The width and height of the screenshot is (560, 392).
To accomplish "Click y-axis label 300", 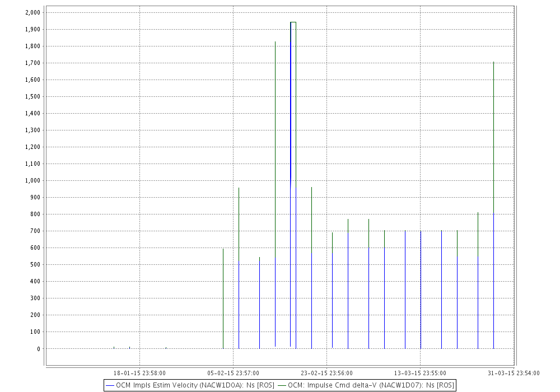I will point(35,298).
